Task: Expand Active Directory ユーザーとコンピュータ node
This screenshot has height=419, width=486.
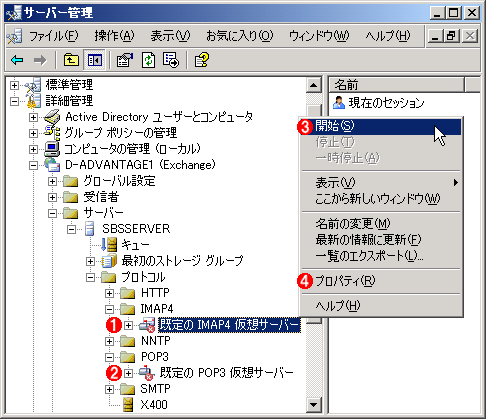Action: (33, 117)
